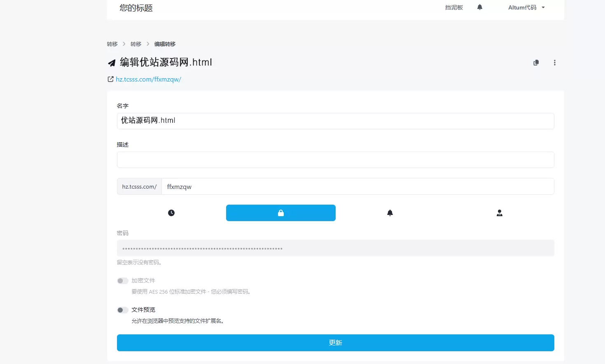605x364 pixels.
Task: Switch to the clock schedule tab
Action: click(x=171, y=213)
